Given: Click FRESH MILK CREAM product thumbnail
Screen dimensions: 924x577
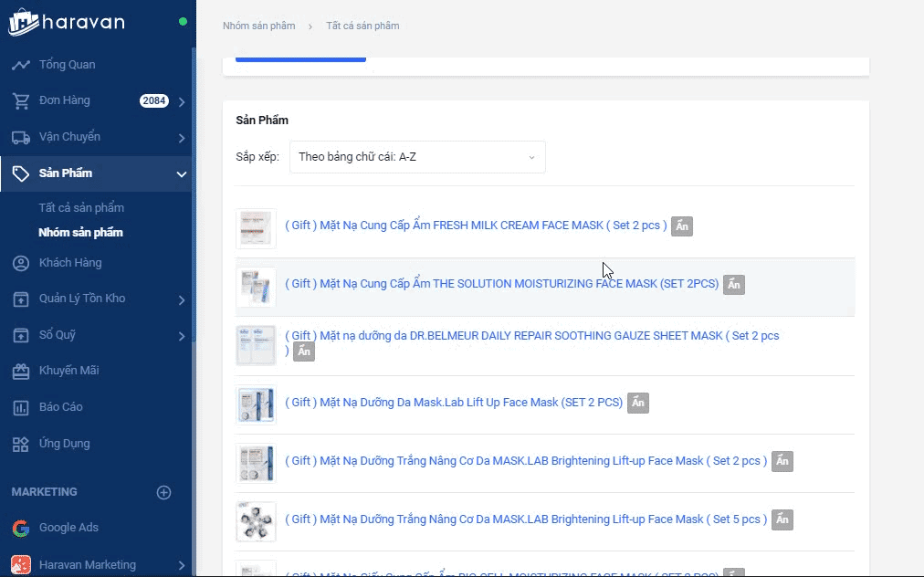Looking at the screenshot, I should coord(256,228).
